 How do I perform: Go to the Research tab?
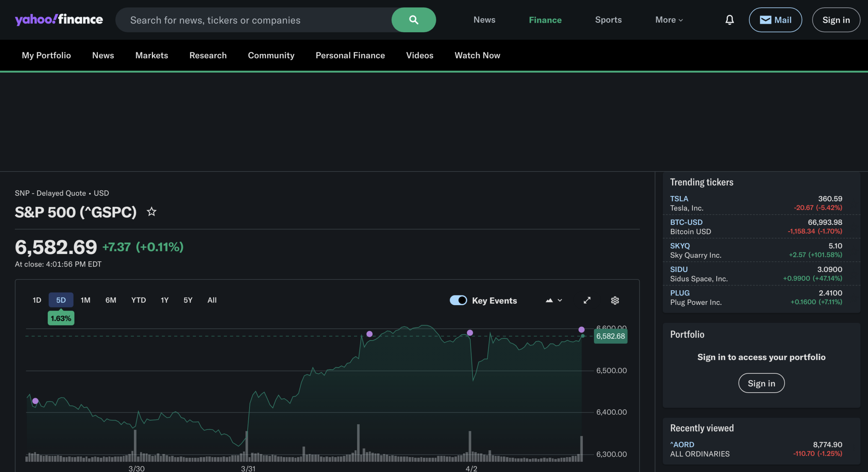(208, 55)
